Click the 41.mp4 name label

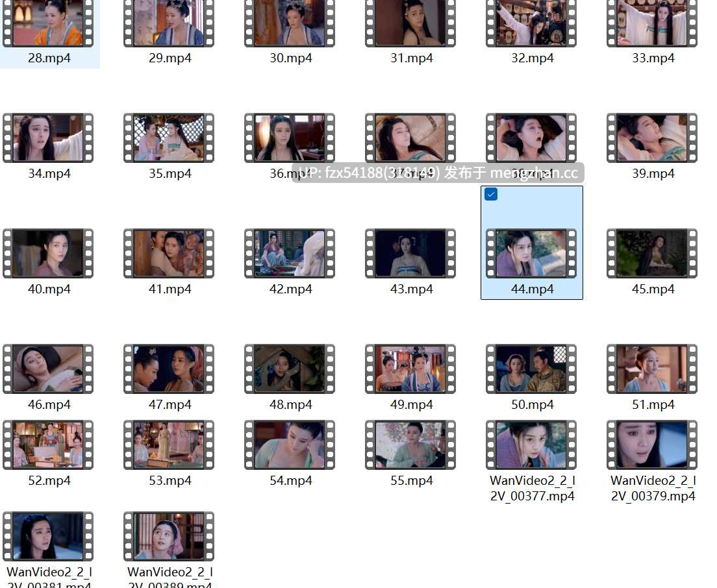(x=170, y=289)
